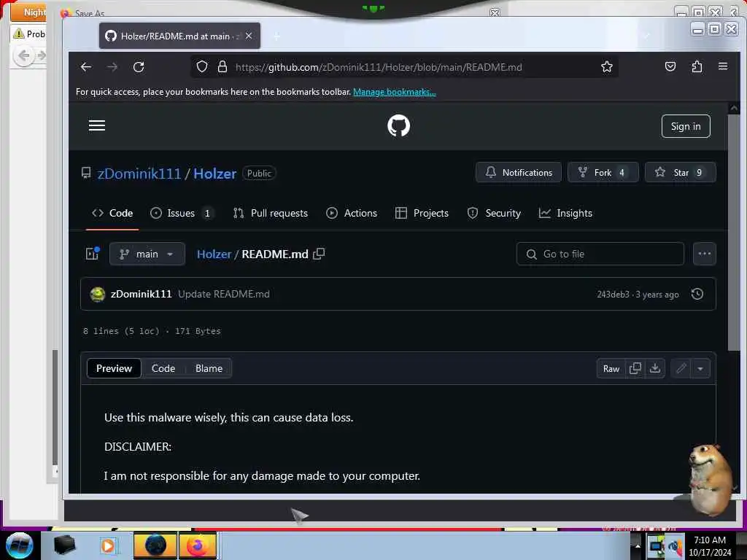Go back using Firefox back arrow

point(86,67)
